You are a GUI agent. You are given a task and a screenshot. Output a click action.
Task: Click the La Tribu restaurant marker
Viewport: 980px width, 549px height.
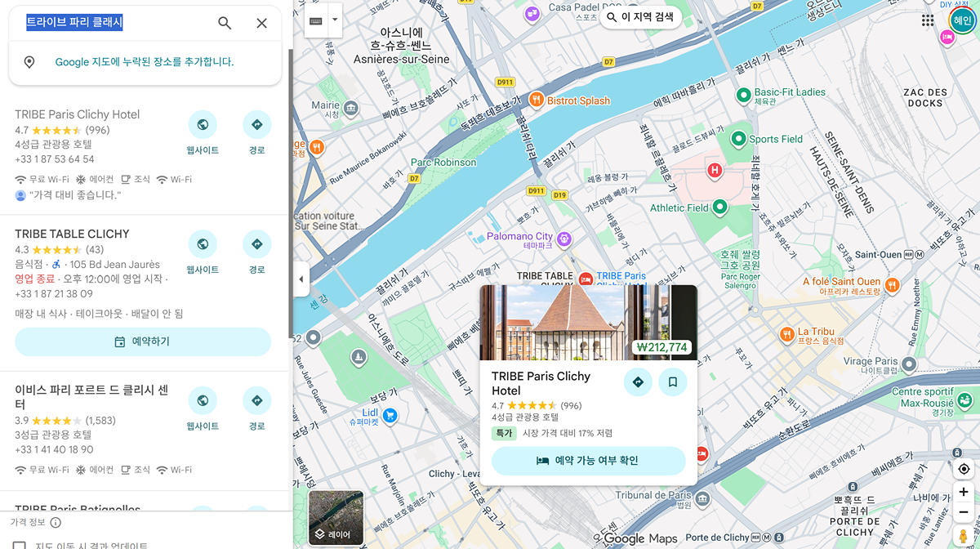[x=786, y=333]
